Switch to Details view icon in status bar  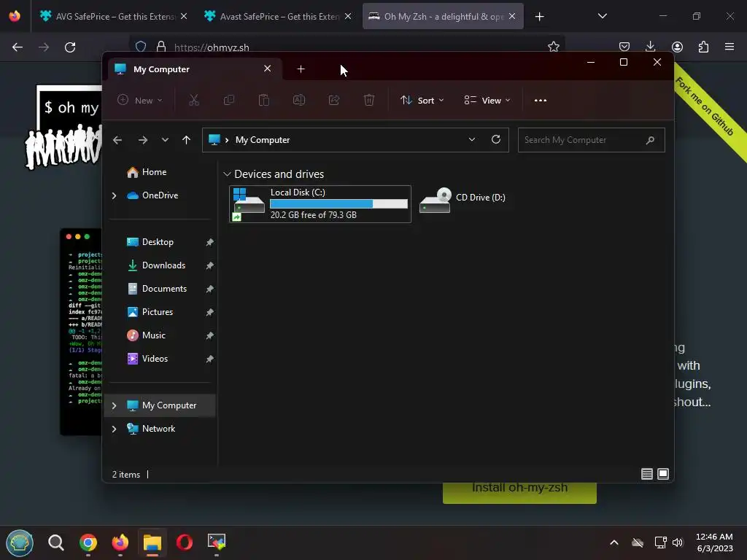pyautogui.click(x=646, y=474)
